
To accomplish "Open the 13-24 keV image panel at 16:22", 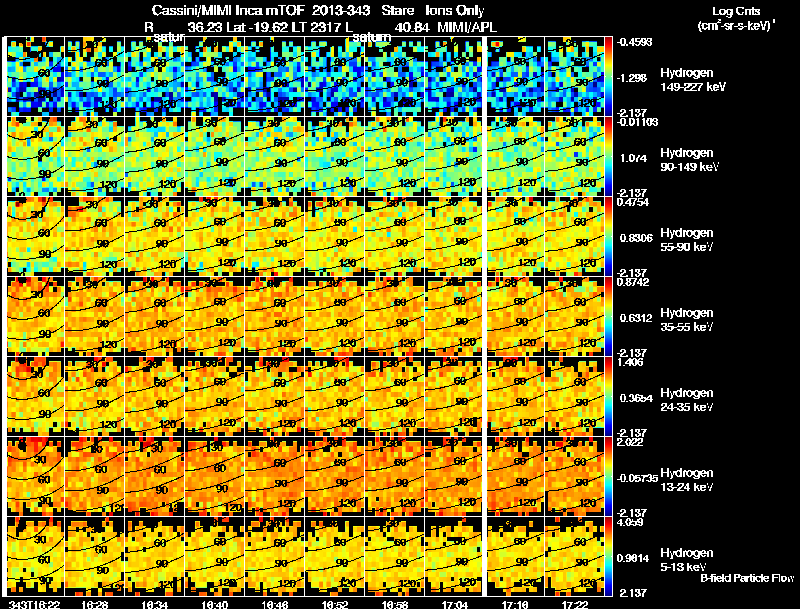I will (35, 477).
